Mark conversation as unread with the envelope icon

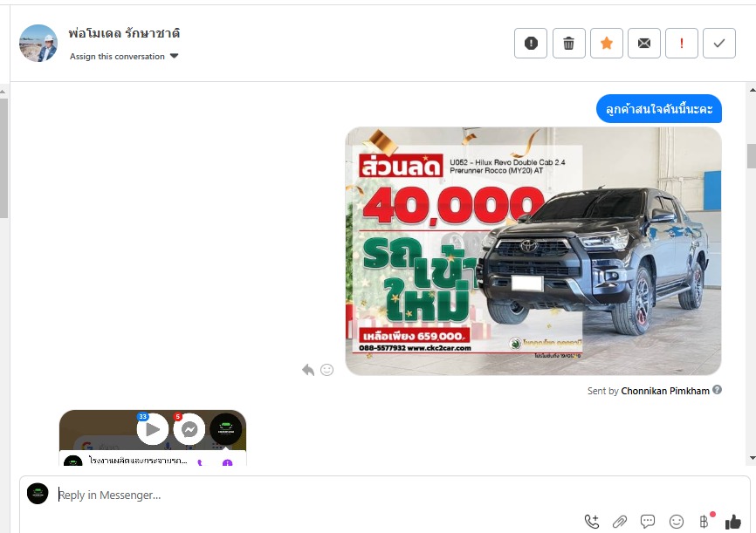644,44
